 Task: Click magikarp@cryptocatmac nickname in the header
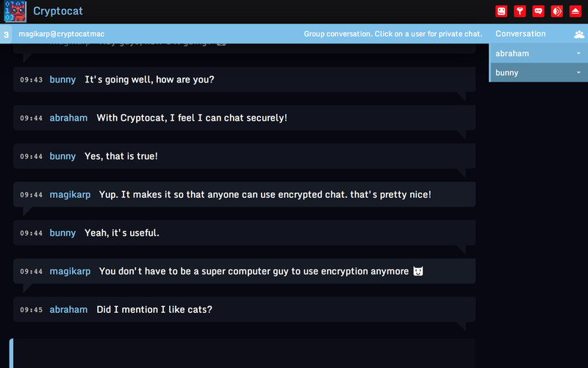(x=62, y=34)
